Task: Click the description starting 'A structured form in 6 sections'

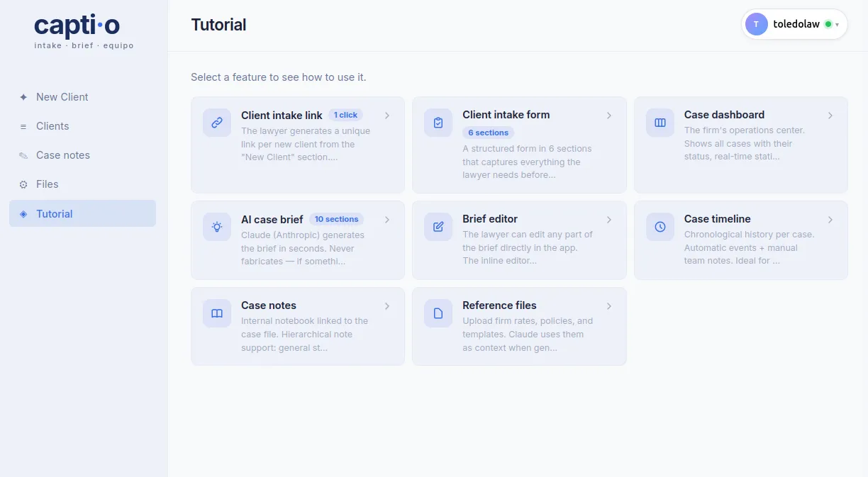Action: pyautogui.click(x=527, y=162)
